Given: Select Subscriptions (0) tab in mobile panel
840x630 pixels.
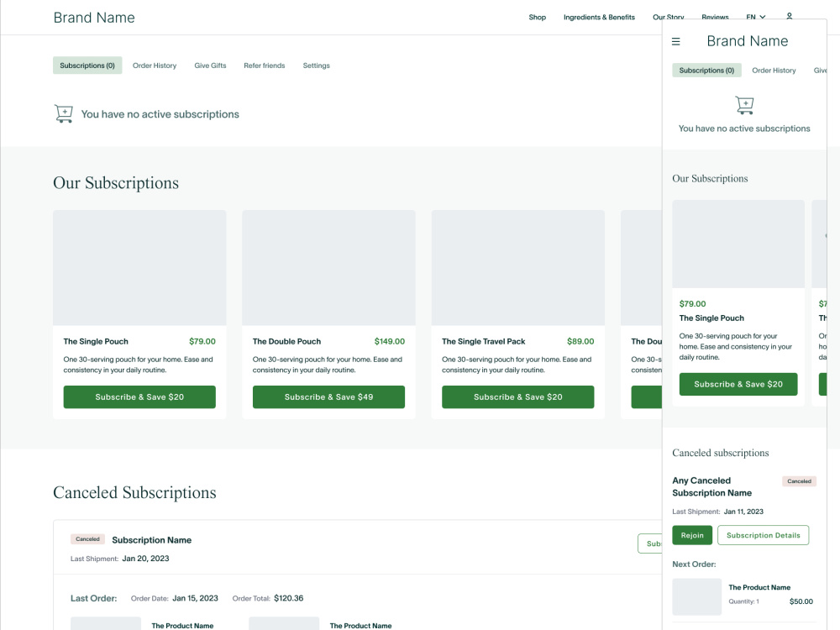Looking at the screenshot, I should point(706,71).
